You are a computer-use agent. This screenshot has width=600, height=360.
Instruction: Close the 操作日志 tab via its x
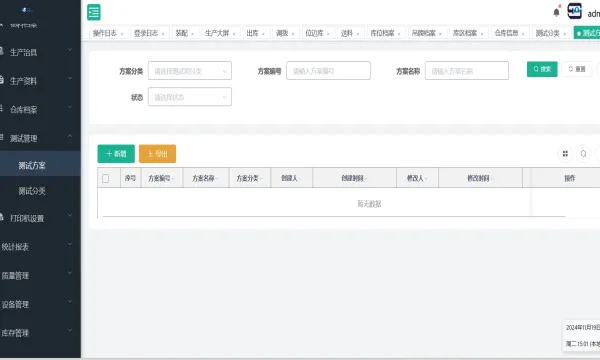coord(122,34)
